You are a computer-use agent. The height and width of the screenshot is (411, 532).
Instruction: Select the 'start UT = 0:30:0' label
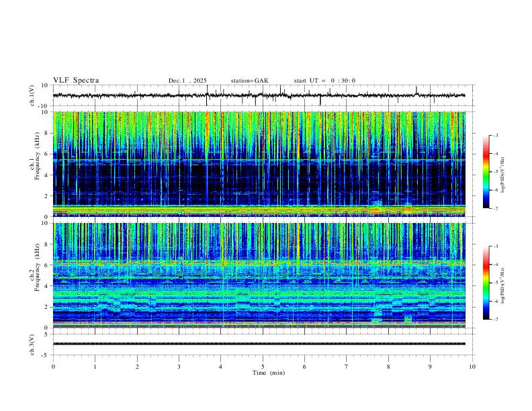[324, 81]
